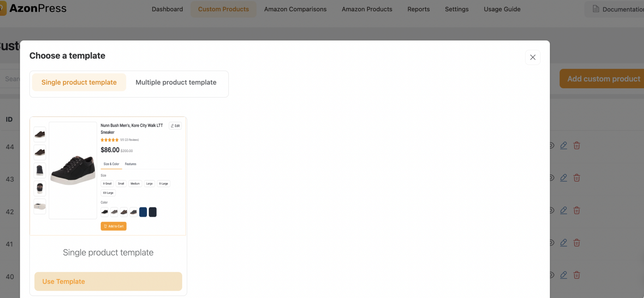Select the Single product template option
Image resolution: width=644 pixels, height=298 pixels.
click(x=79, y=82)
